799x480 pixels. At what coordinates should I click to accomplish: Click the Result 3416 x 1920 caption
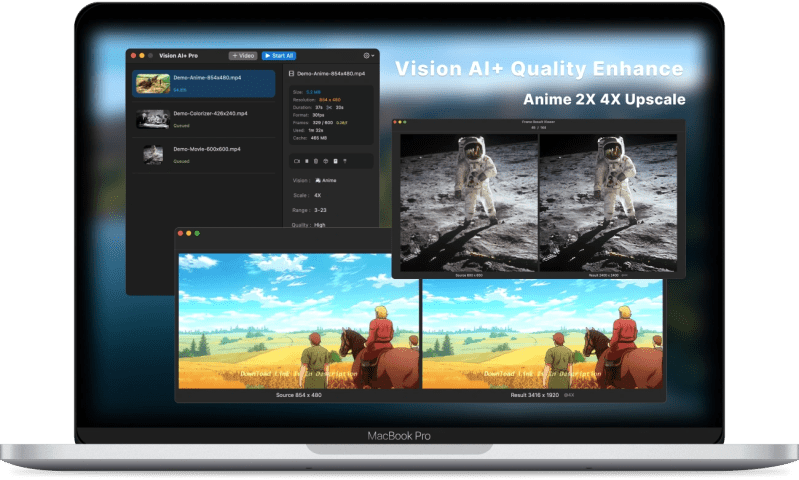535,395
